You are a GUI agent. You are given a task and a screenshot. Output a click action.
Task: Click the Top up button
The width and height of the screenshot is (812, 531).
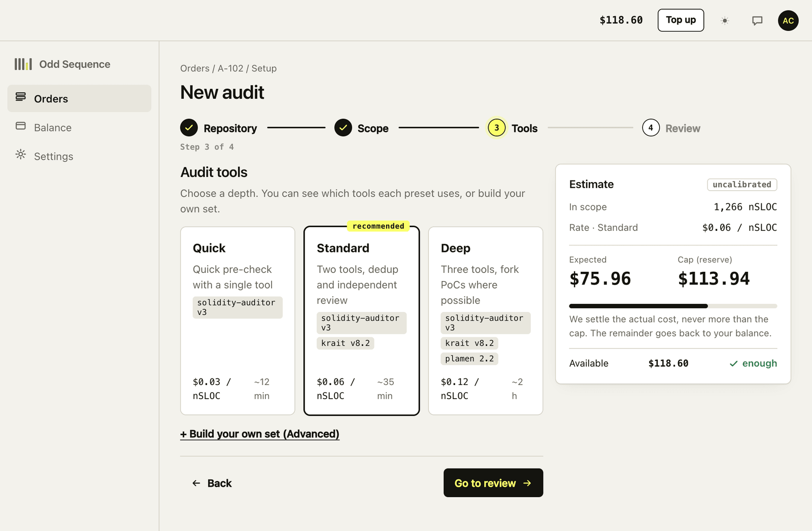pos(681,20)
